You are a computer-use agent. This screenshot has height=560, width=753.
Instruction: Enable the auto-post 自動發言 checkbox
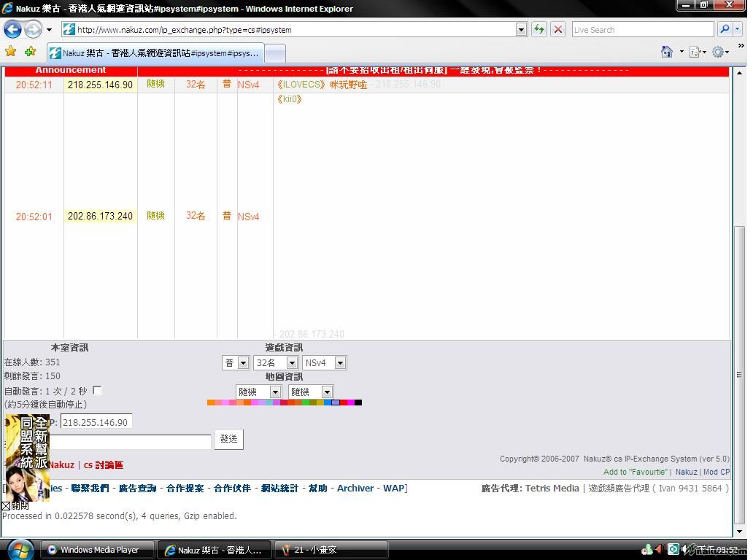coord(97,390)
